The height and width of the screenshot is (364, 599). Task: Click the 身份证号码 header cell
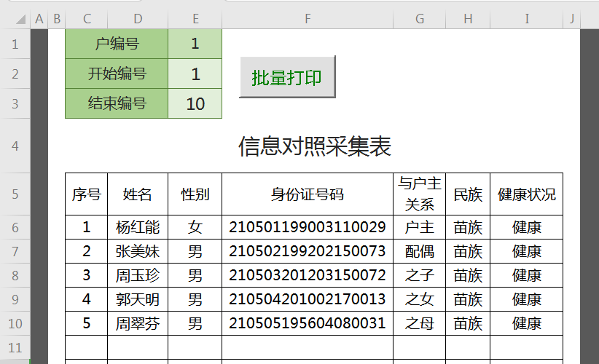click(x=308, y=194)
